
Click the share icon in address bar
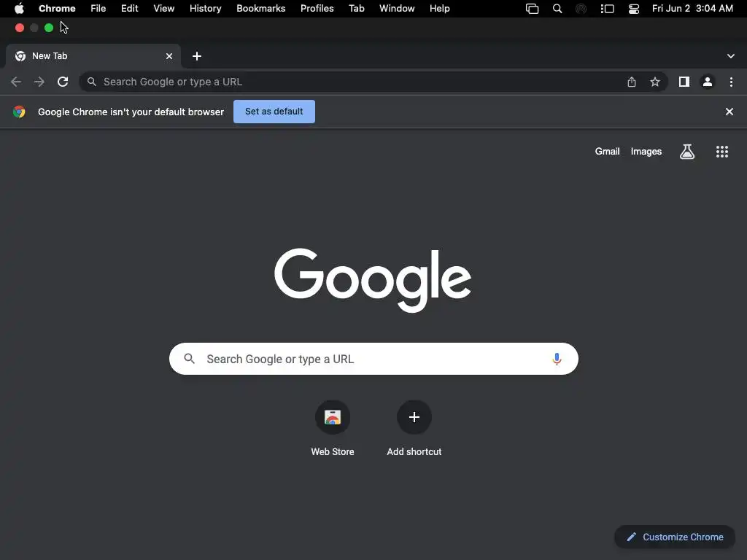pyautogui.click(x=632, y=82)
